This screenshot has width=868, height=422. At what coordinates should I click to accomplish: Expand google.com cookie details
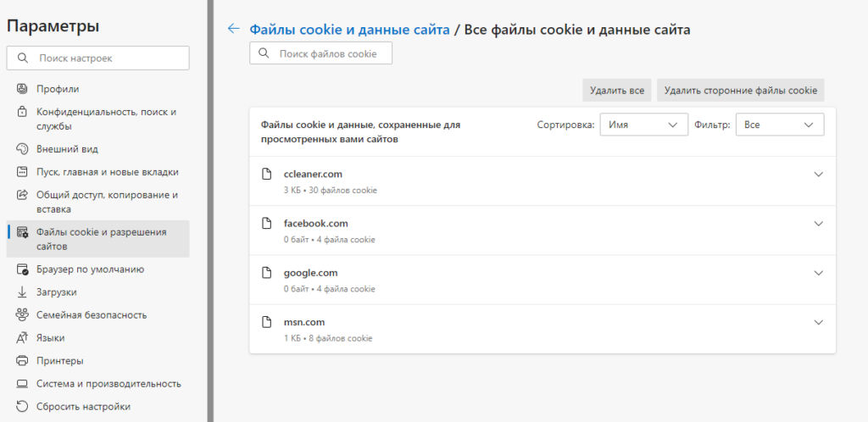pyautogui.click(x=818, y=273)
